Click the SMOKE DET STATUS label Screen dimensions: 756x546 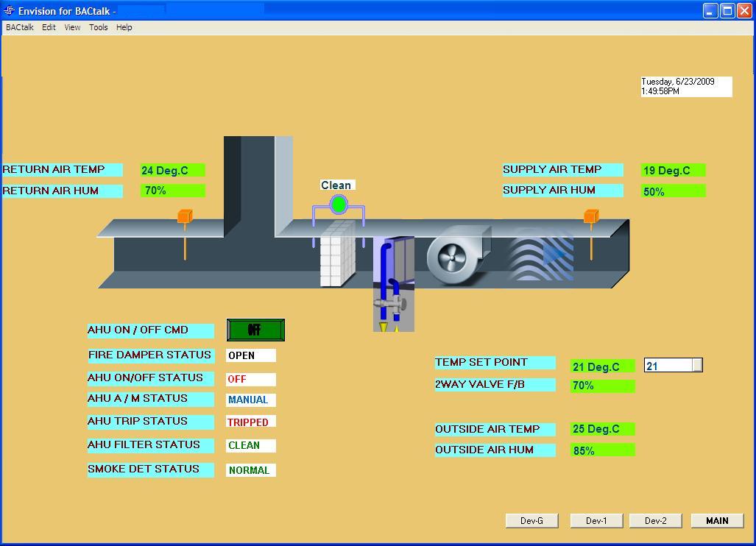point(150,470)
